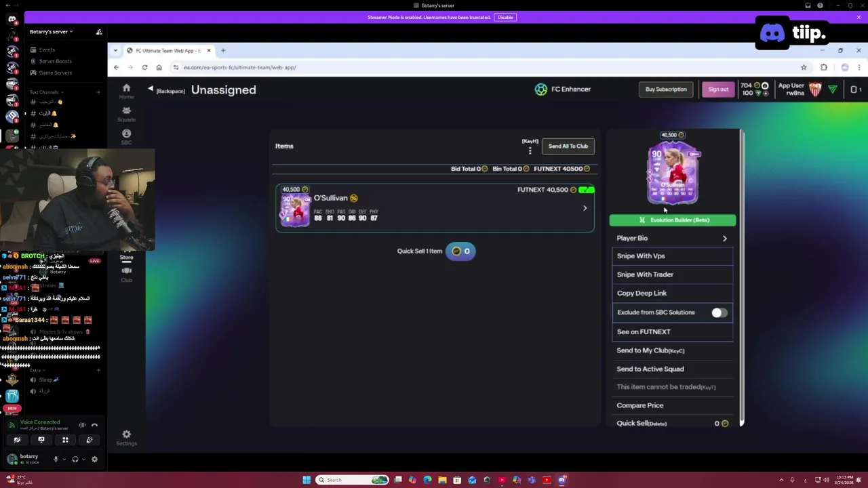Open the taskbar weather widget

point(19,480)
